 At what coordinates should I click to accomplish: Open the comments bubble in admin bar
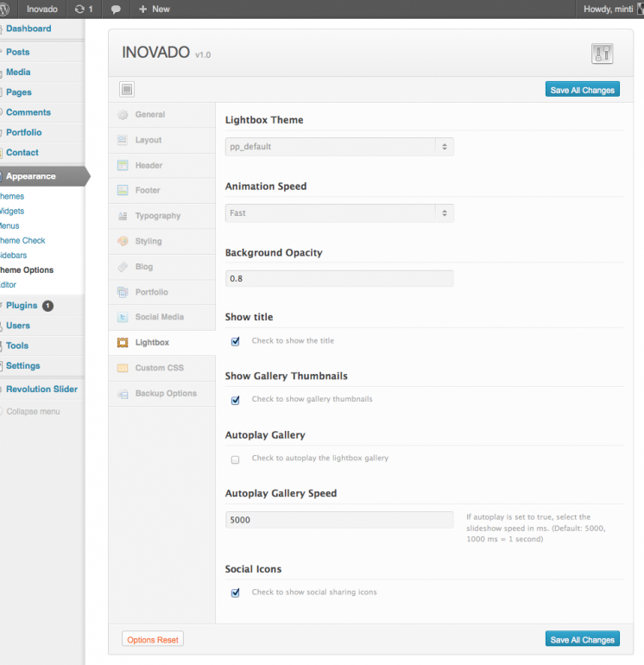tap(116, 9)
